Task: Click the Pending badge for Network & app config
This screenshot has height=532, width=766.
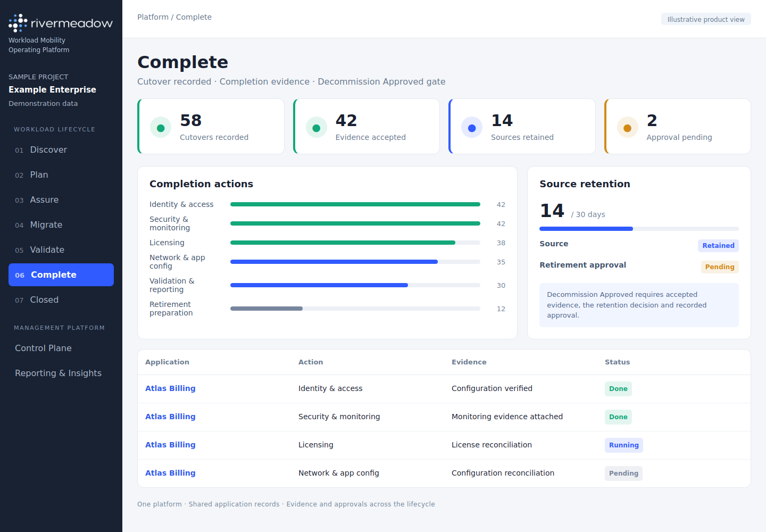Action: (x=623, y=473)
